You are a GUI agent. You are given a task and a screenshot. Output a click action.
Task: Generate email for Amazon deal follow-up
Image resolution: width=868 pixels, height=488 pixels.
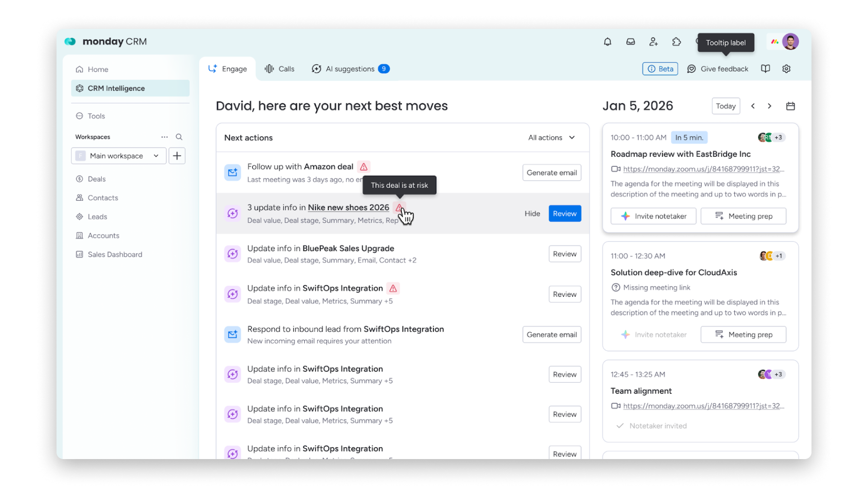pos(552,173)
